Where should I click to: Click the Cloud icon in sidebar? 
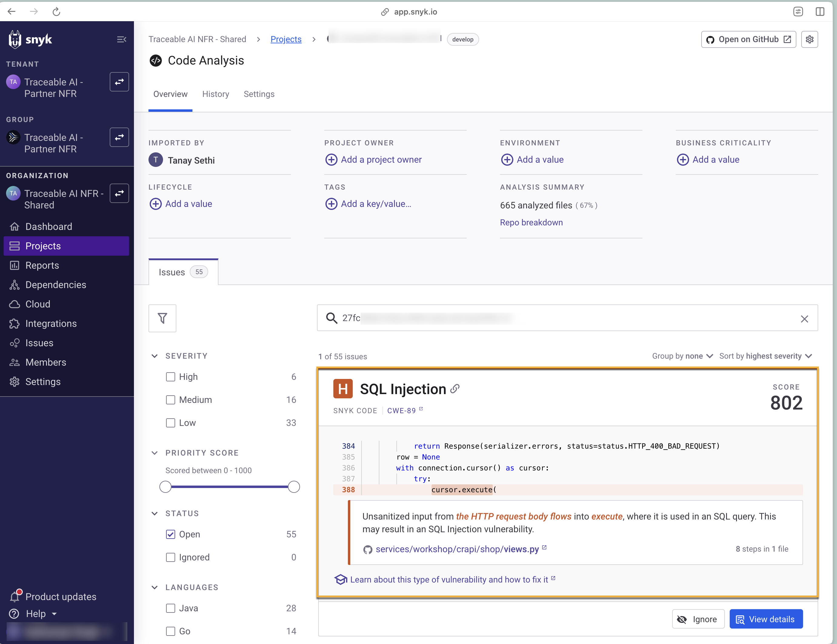click(x=15, y=304)
